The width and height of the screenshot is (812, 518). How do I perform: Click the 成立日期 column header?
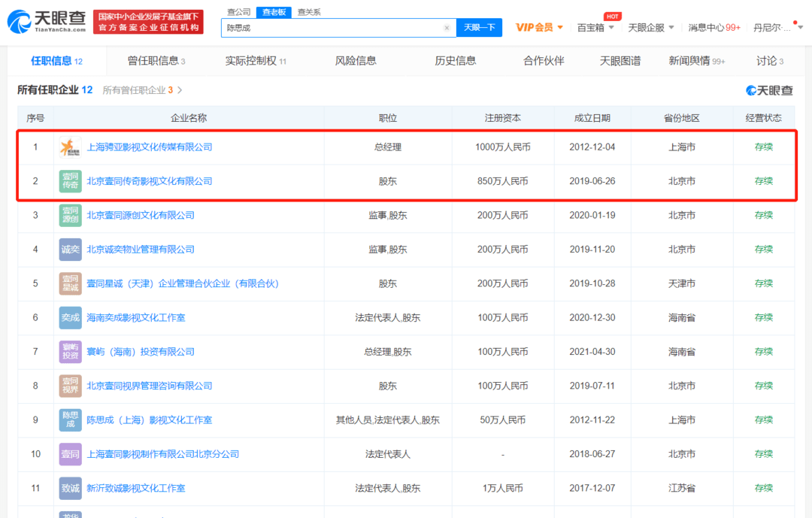[592, 118]
